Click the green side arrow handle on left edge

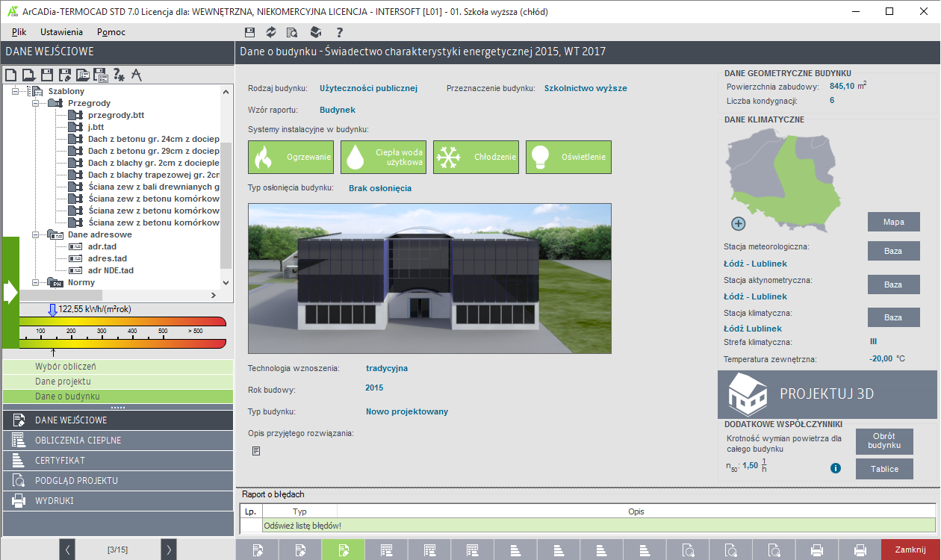point(10,293)
